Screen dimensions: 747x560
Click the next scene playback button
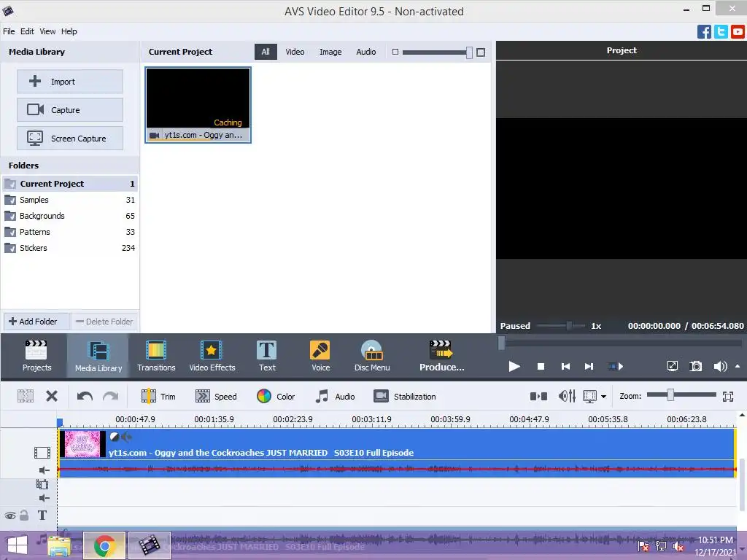[x=616, y=366]
